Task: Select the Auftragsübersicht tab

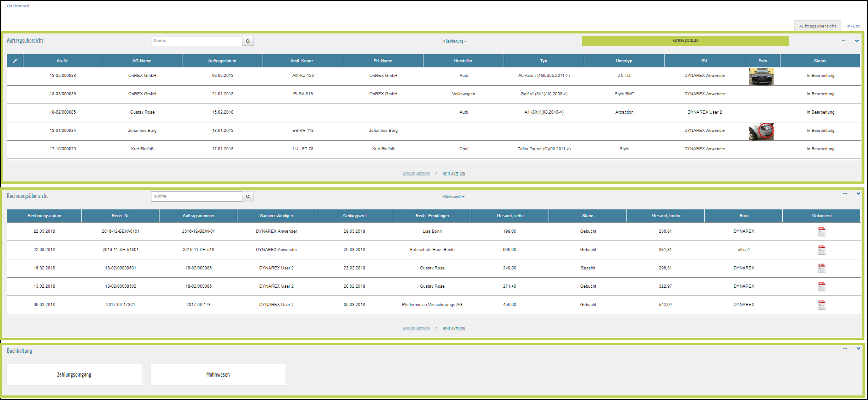Action: [818, 26]
